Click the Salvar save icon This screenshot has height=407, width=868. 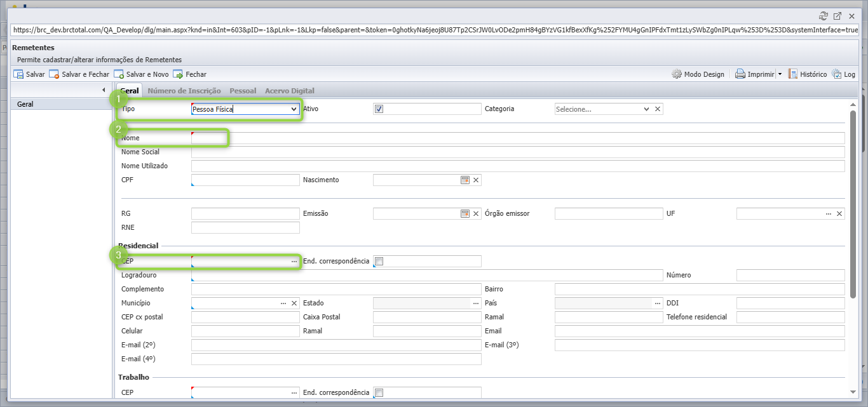(18, 74)
